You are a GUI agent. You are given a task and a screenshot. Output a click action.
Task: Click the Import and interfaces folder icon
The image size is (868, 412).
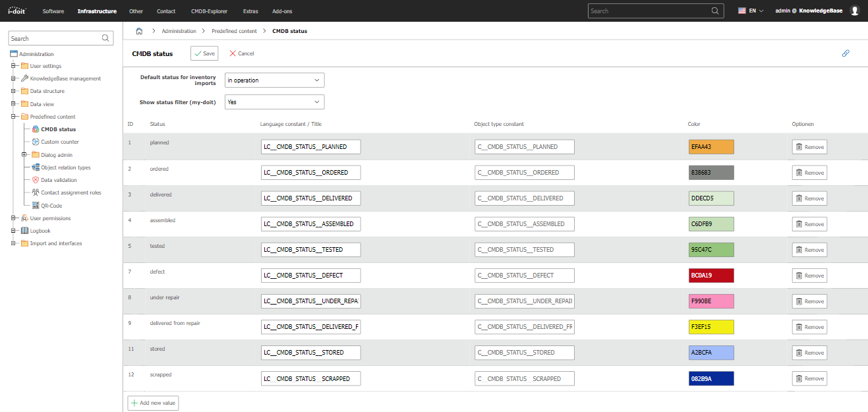[24, 243]
